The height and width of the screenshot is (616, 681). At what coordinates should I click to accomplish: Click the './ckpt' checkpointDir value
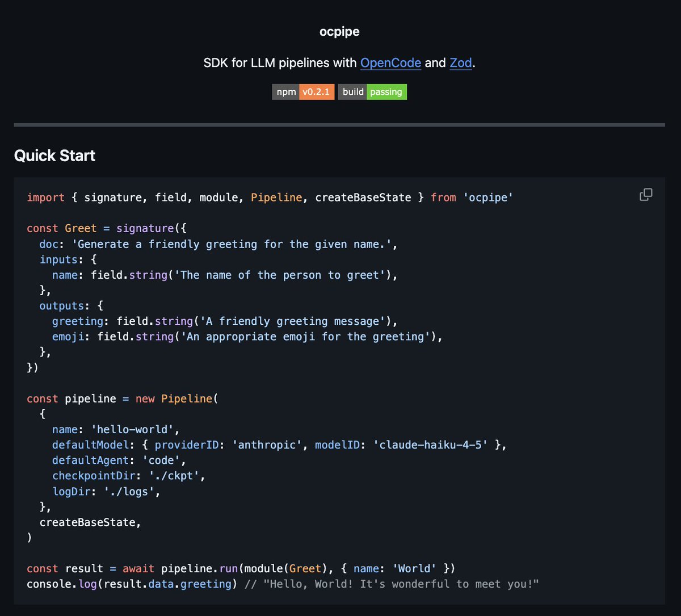point(174,476)
